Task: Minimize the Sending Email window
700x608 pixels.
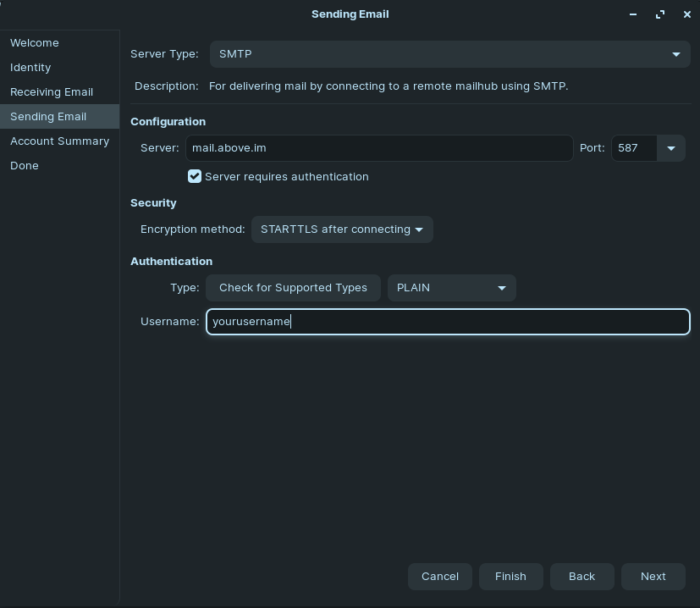Action: coord(632,14)
